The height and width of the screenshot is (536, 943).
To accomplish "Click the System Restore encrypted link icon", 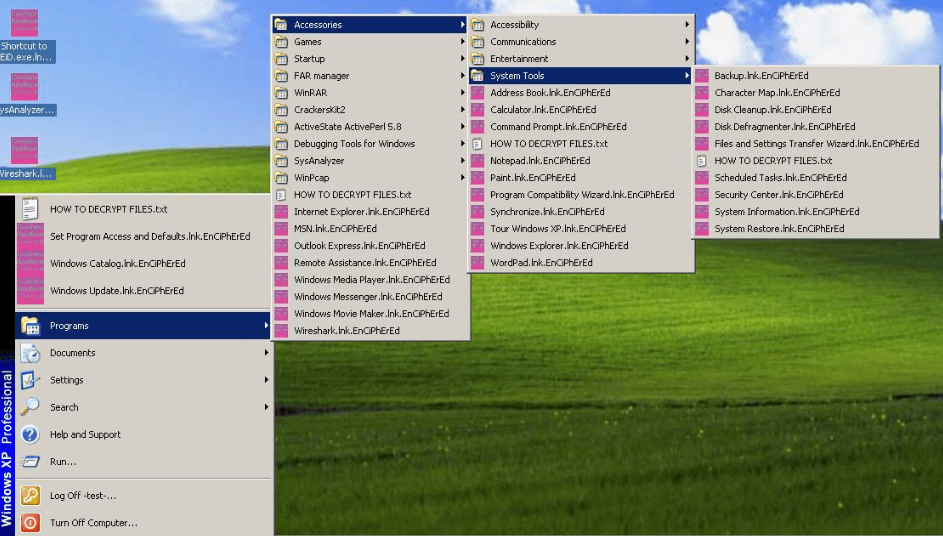I will (x=702, y=229).
